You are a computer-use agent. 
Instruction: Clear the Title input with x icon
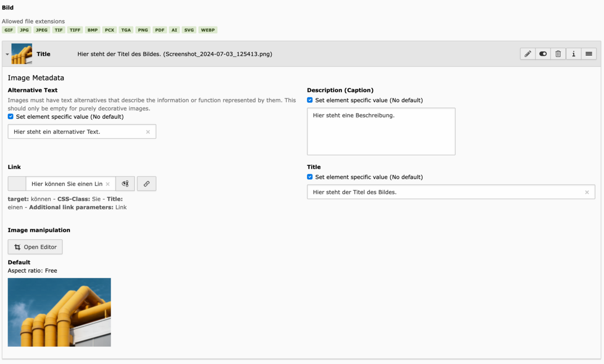pyautogui.click(x=587, y=192)
